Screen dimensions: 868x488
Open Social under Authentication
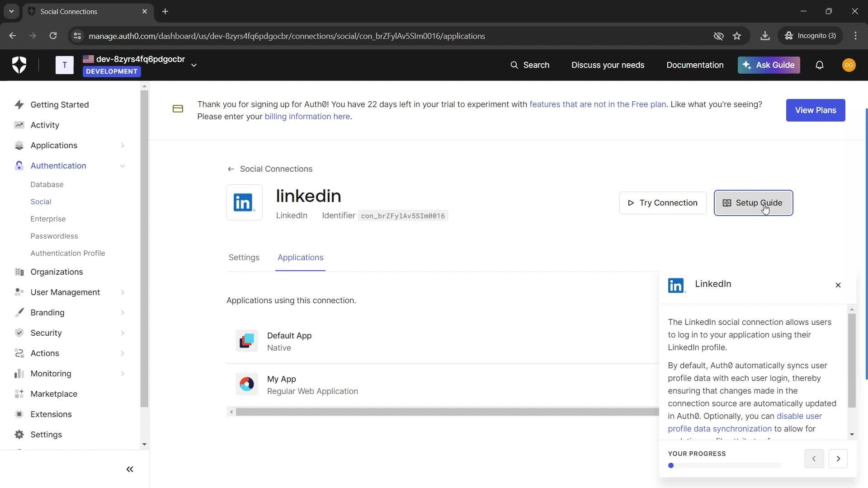point(41,202)
